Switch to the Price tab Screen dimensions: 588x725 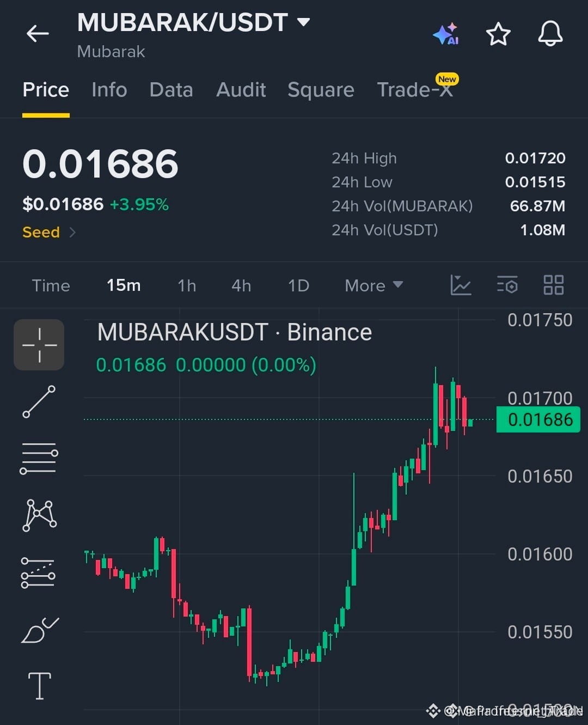tap(46, 89)
